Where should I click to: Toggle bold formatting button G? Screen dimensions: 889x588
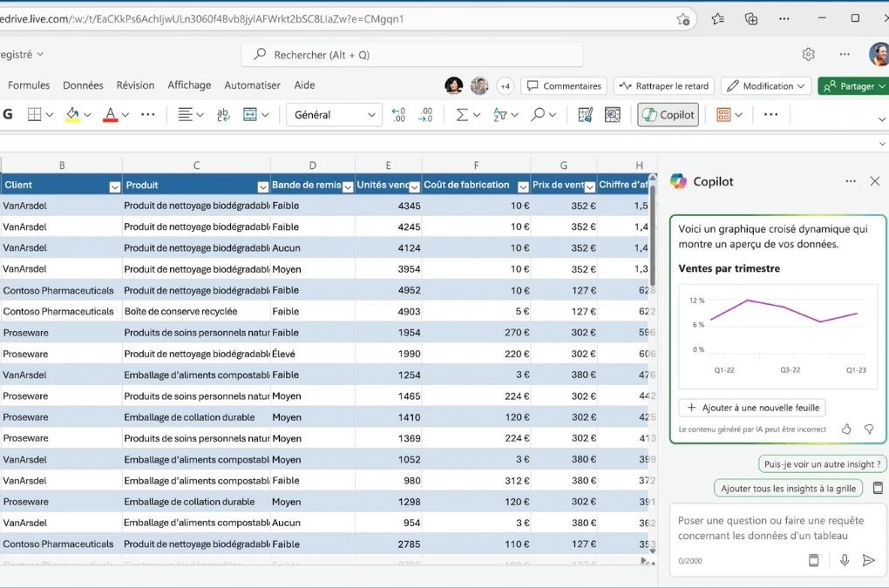[x=8, y=114]
